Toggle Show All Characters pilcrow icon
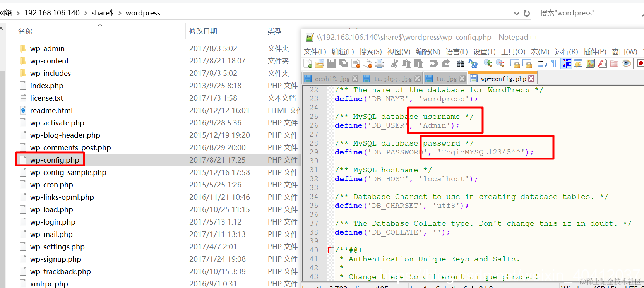The width and height of the screenshot is (644, 288). [554, 63]
